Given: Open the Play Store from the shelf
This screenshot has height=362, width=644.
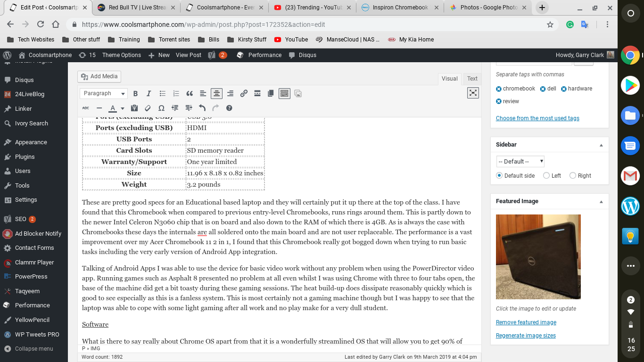Looking at the screenshot, I should (630, 85).
